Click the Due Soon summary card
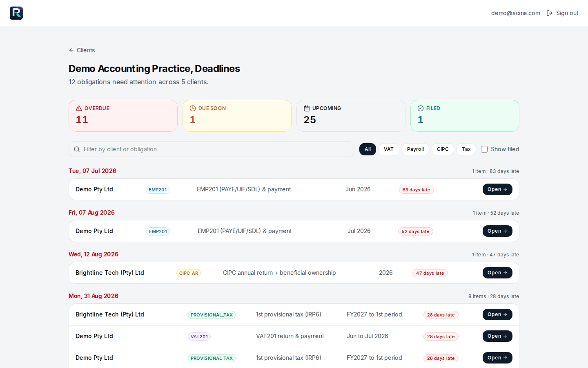 point(237,116)
